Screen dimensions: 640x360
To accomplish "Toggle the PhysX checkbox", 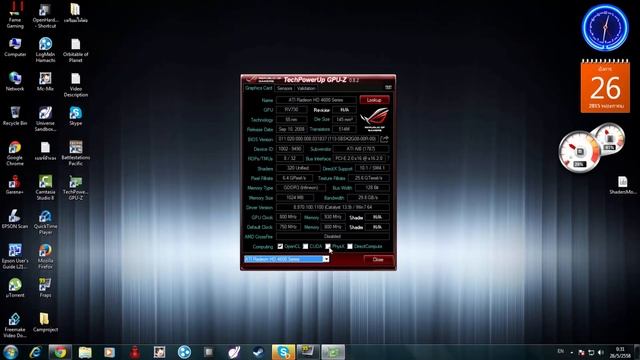I will coord(328,247).
